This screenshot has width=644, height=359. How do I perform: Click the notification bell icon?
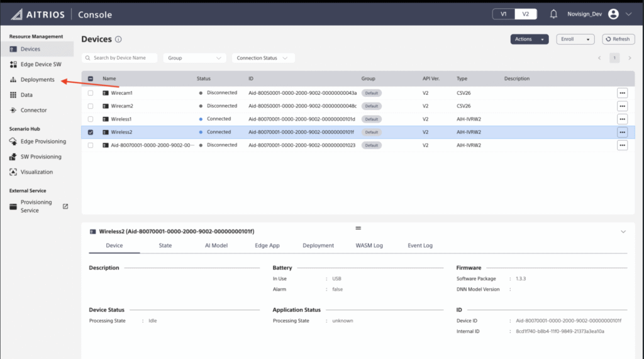pos(553,14)
